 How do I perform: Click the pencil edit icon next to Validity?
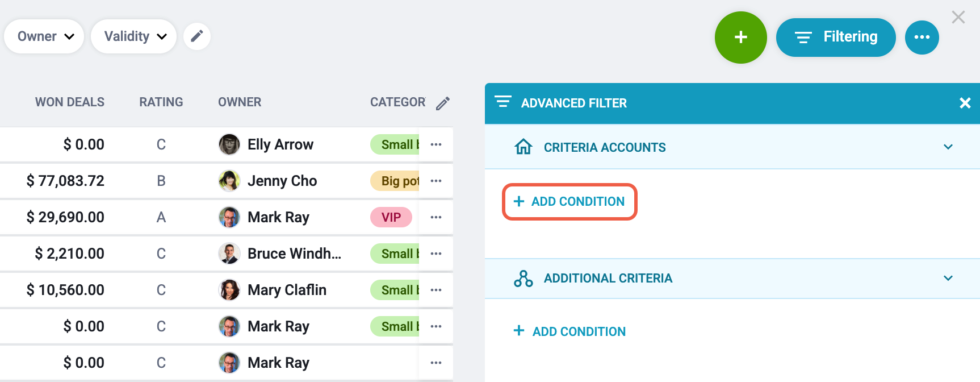coord(197,36)
